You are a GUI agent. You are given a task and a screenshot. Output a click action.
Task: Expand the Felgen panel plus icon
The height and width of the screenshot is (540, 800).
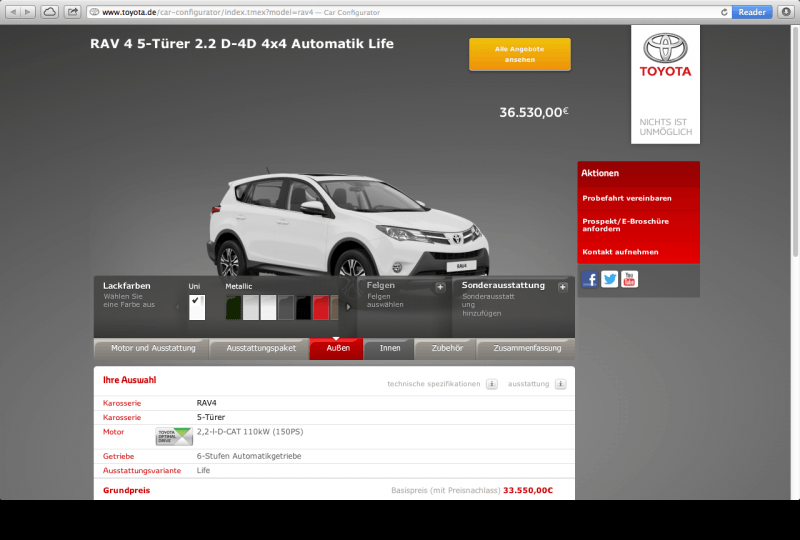[x=440, y=287]
